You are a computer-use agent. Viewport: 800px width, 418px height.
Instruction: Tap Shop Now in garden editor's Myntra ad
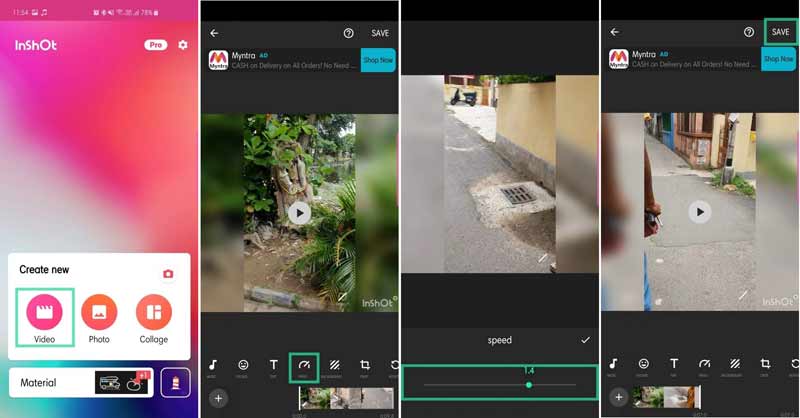pos(378,60)
